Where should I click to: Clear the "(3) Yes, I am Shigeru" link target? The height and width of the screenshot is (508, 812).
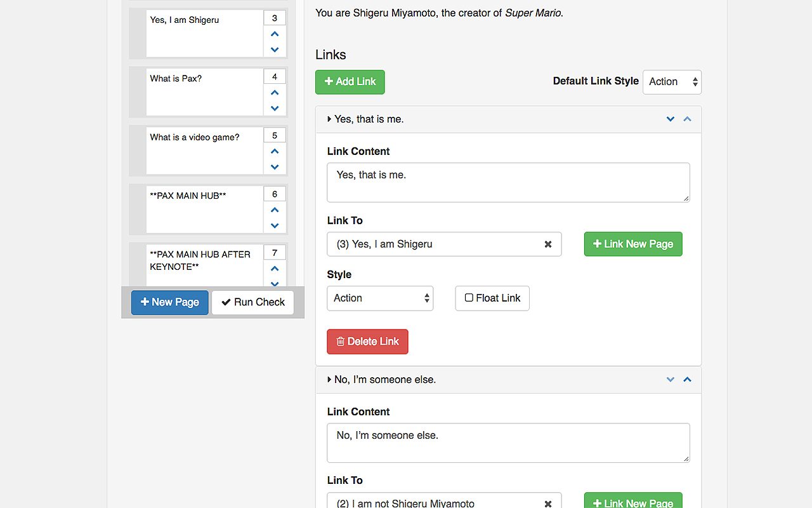point(548,244)
